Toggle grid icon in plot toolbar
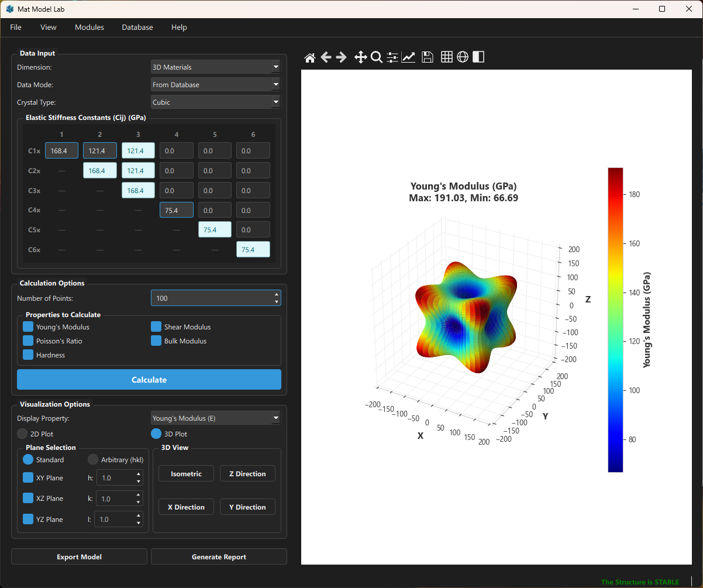 (x=447, y=57)
